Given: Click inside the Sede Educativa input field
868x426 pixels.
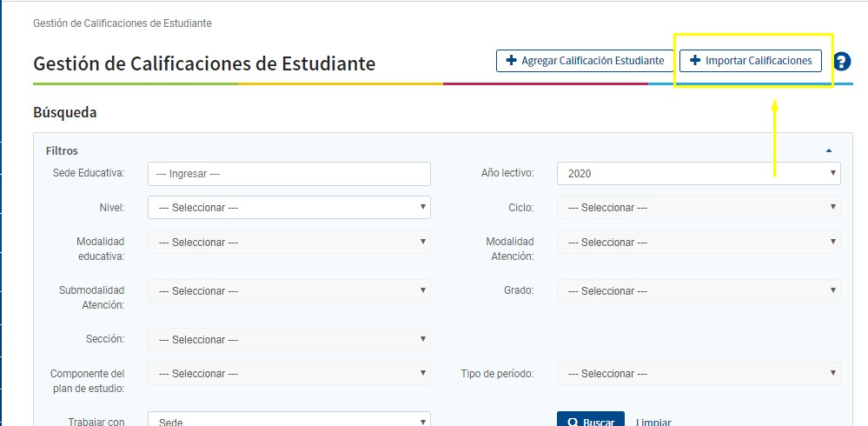Looking at the screenshot, I should (289, 174).
